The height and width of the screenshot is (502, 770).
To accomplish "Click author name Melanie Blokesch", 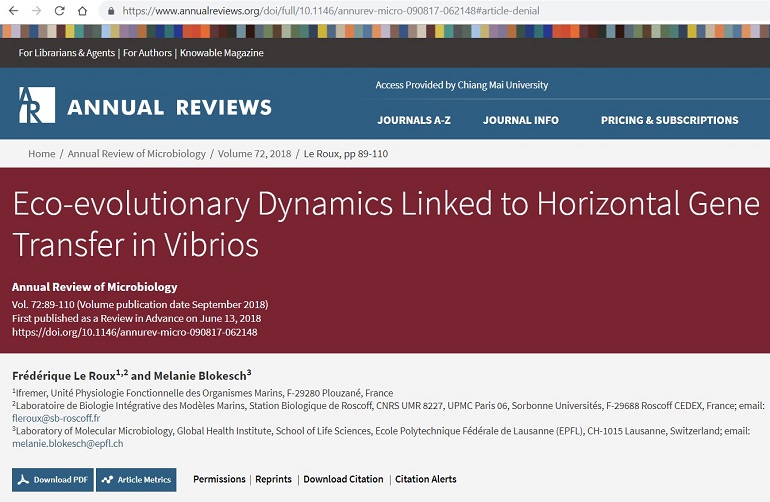I will coord(200,376).
